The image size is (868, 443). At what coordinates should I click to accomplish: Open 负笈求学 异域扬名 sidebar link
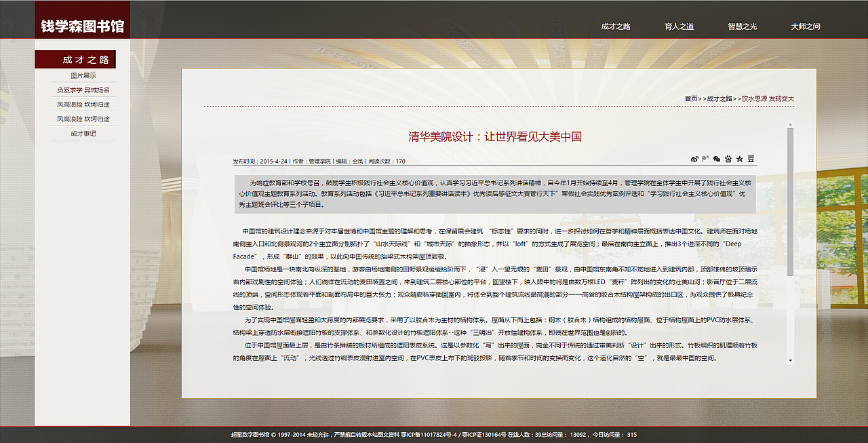click(83, 90)
